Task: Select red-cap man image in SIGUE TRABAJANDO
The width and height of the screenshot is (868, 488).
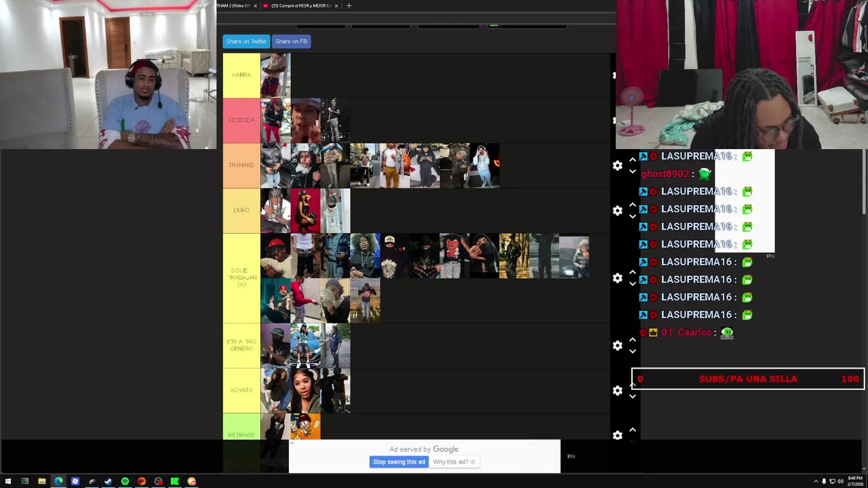Action: tap(275, 256)
